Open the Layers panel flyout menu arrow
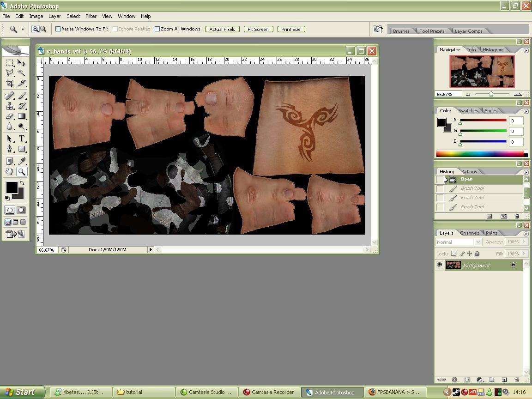532x399 pixels. 526,233
